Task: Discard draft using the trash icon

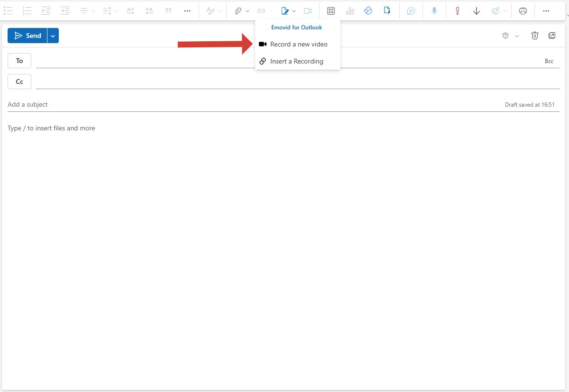Action: pyautogui.click(x=535, y=36)
